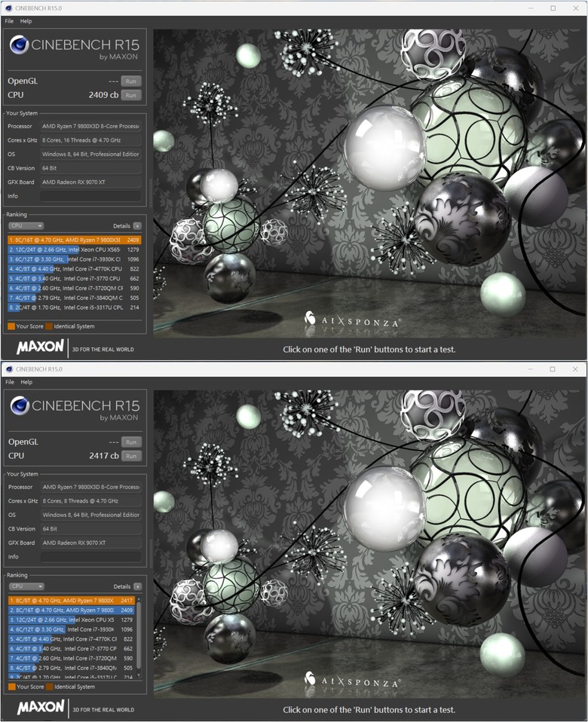Select Intel Xeon X5650 row in the 2409 cb window
The height and width of the screenshot is (722, 588).
pos(74,249)
